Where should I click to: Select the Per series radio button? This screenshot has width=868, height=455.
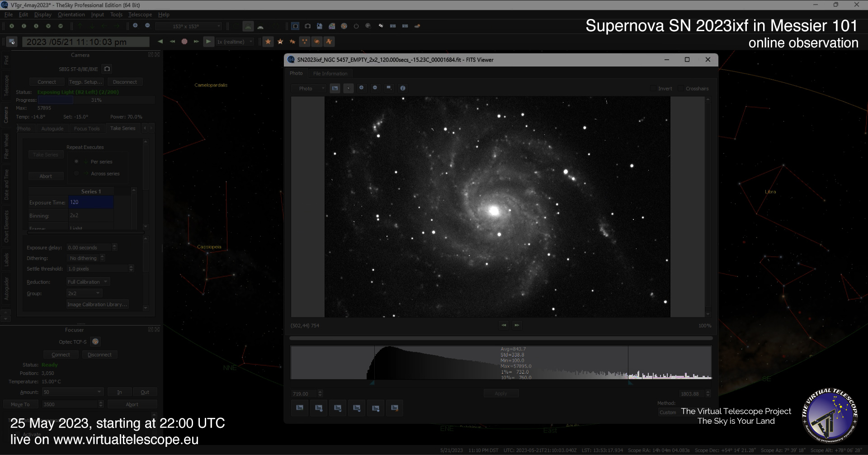pos(76,161)
